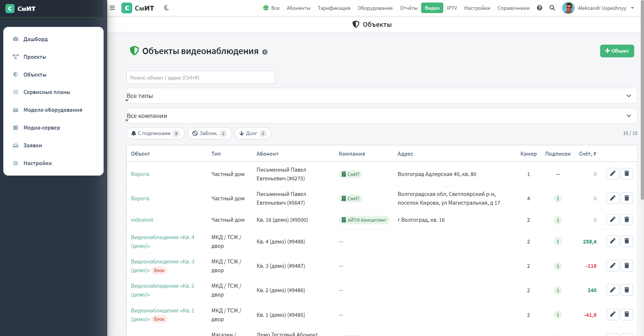Delete the Кв. 2 (демо) row
The image size is (644, 336).
[x=627, y=290]
